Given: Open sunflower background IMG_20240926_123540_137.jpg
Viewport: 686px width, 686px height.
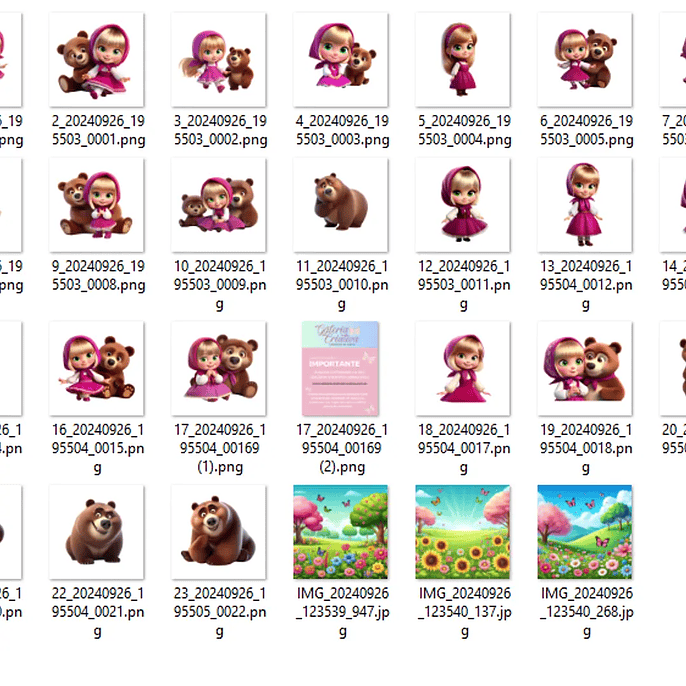Looking at the screenshot, I should pos(462,532).
